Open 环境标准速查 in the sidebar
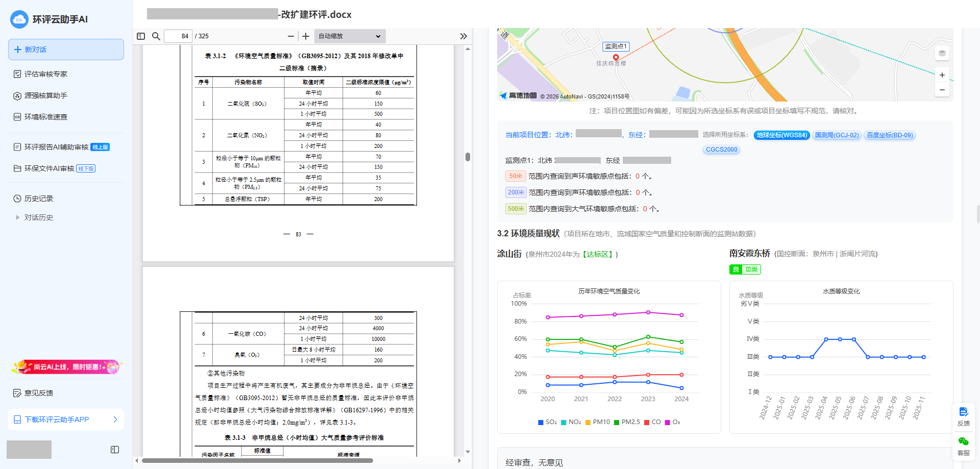 point(46,117)
